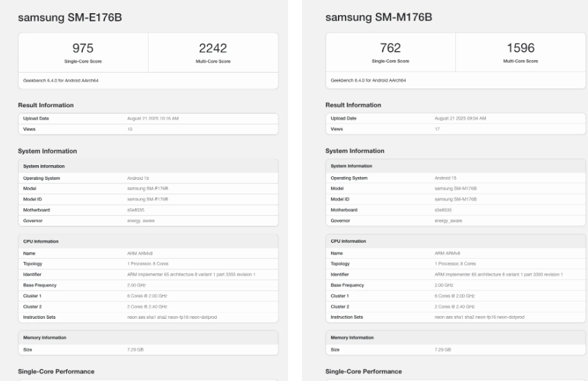Select the 1596 multi-core score
The width and height of the screenshot is (588, 381).
520,48
